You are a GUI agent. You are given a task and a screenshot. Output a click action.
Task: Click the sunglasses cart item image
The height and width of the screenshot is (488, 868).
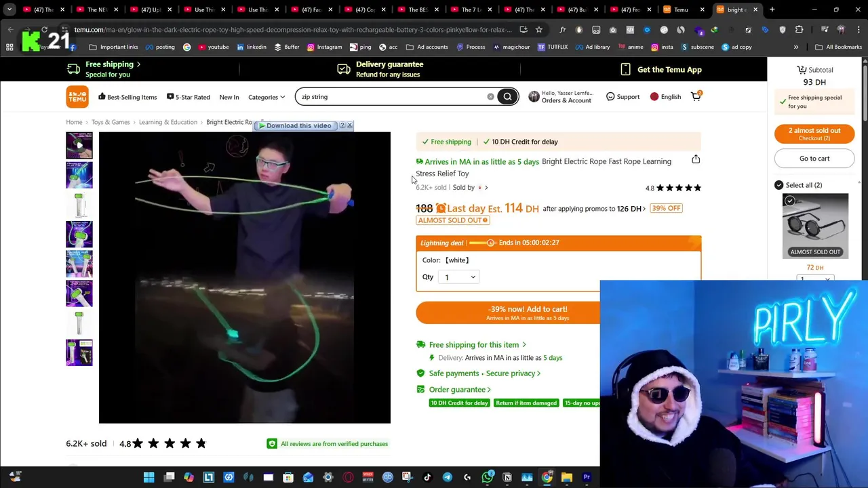tap(815, 226)
